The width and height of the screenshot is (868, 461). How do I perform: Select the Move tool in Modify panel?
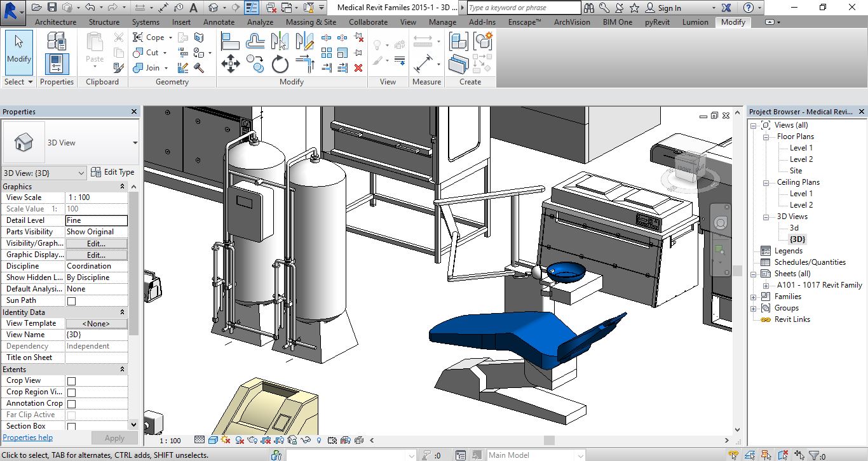[x=230, y=63]
